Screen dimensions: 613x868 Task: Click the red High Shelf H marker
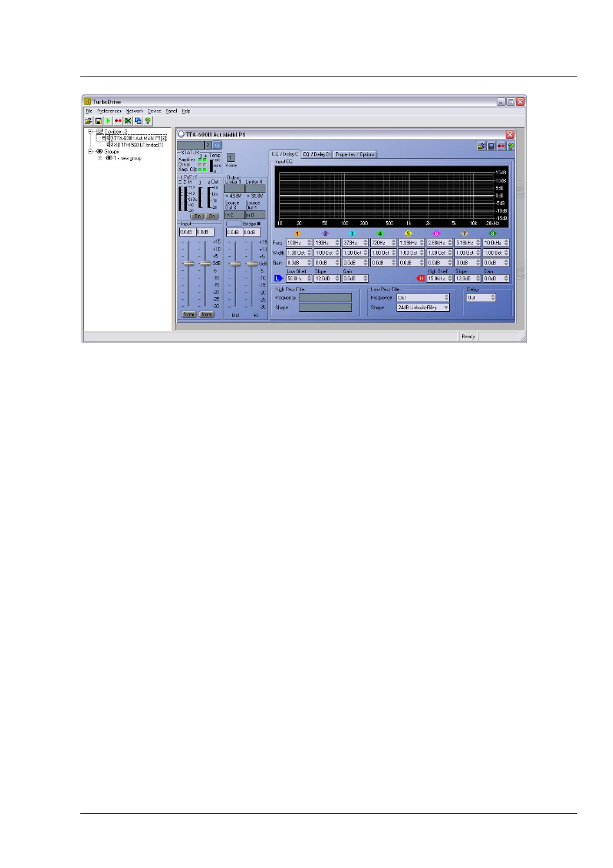point(422,278)
